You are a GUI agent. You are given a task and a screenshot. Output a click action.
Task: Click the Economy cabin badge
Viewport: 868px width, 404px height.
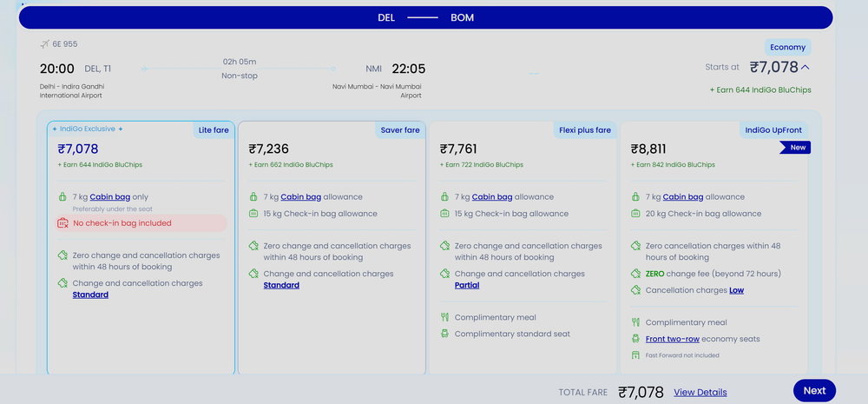(x=788, y=47)
